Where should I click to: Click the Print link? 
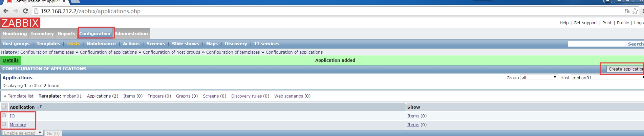(607, 23)
